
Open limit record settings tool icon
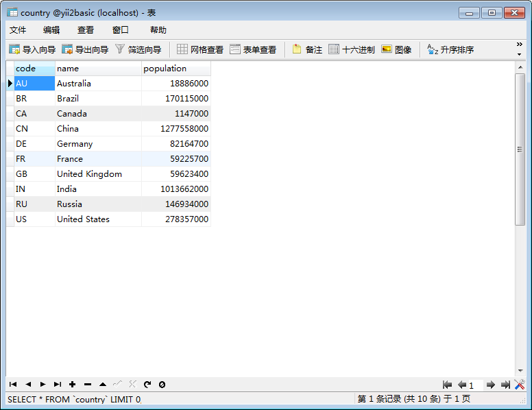tap(520, 385)
